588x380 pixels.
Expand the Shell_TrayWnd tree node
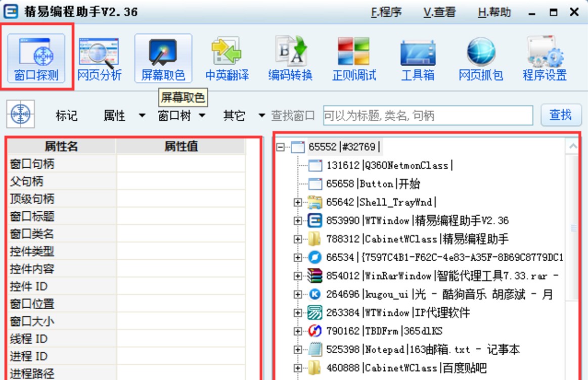pyautogui.click(x=298, y=202)
